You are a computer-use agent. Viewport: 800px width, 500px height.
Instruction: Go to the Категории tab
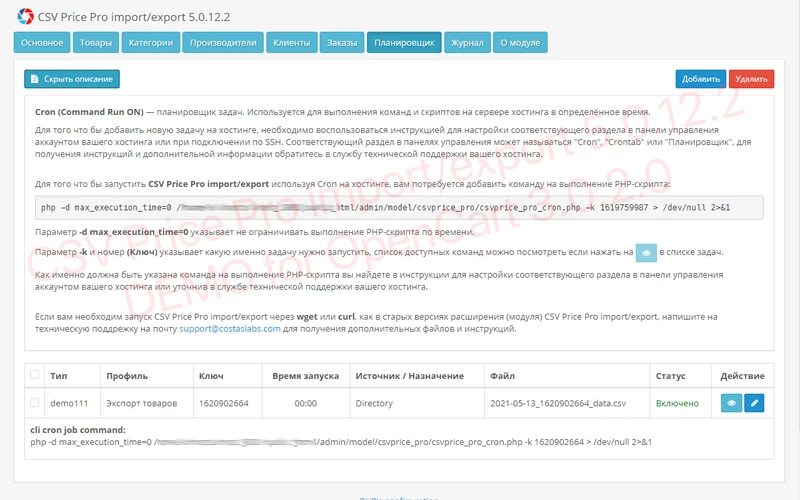(x=151, y=42)
